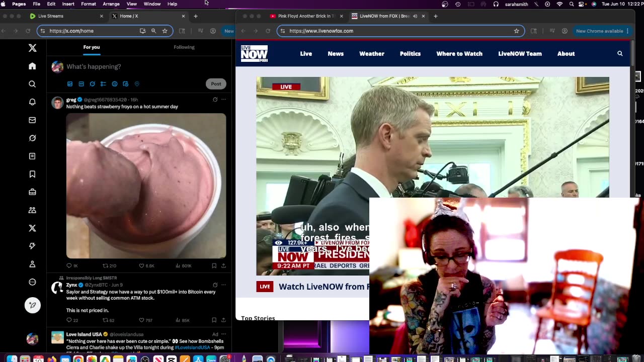
Task: Close the Home / X tab
Action: tap(183, 16)
